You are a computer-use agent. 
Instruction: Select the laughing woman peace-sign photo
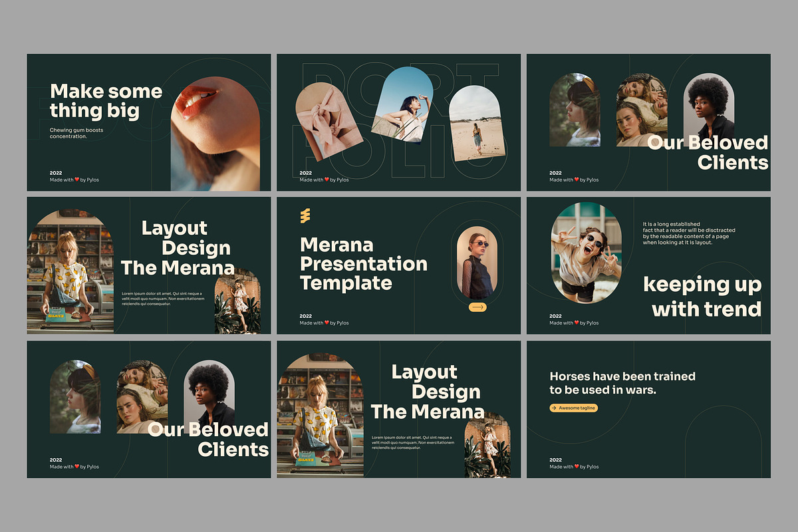(587, 253)
